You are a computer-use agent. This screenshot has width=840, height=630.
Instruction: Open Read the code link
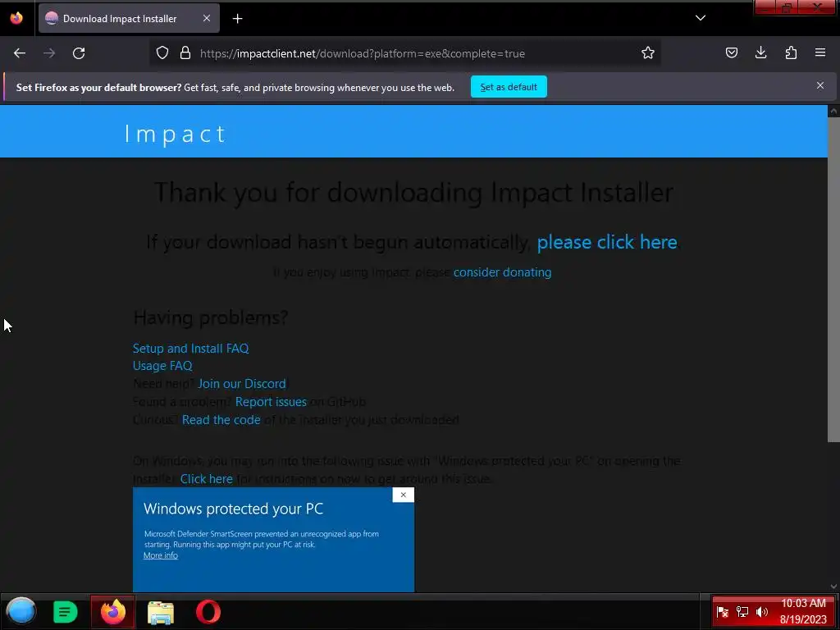(x=221, y=419)
